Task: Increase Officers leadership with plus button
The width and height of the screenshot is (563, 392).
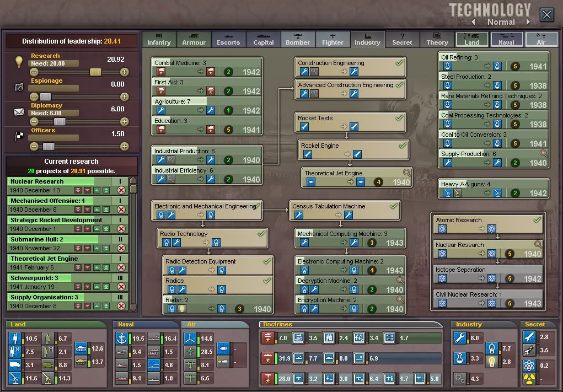Action: (x=124, y=147)
